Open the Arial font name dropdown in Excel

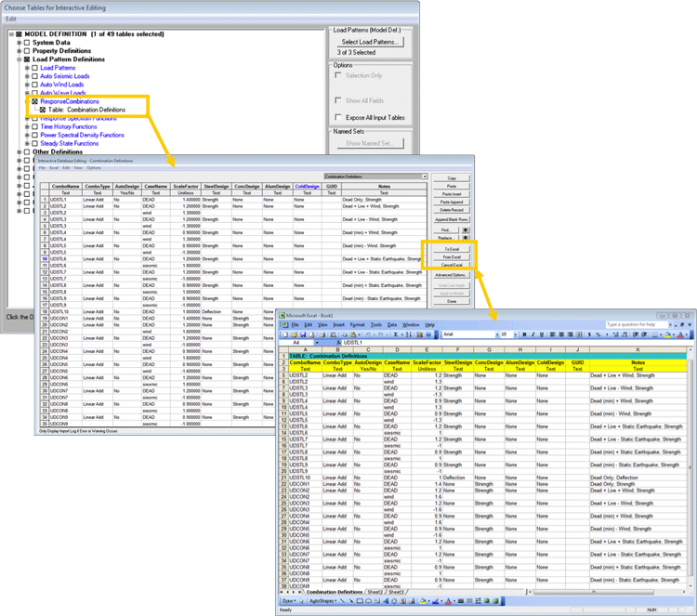click(497, 334)
